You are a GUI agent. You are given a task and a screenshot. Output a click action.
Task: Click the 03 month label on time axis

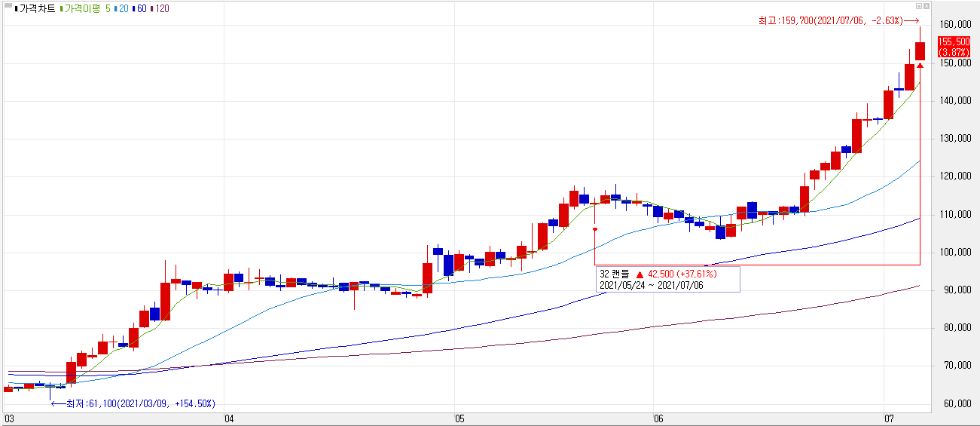tap(10, 418)
